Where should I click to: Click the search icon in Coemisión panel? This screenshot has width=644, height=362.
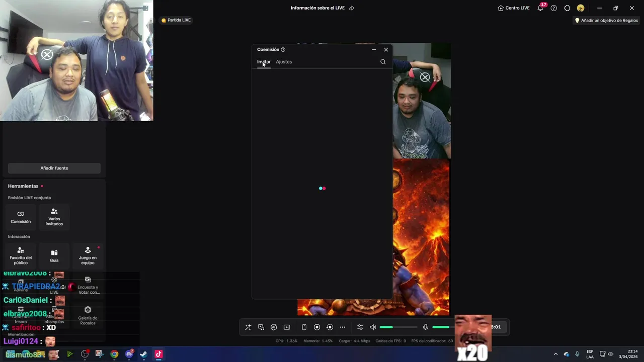383,62
